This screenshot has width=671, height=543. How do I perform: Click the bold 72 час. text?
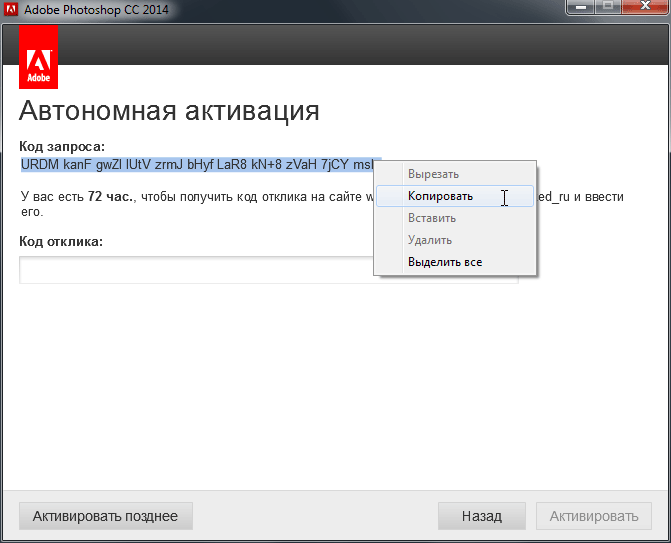(110, 197)
